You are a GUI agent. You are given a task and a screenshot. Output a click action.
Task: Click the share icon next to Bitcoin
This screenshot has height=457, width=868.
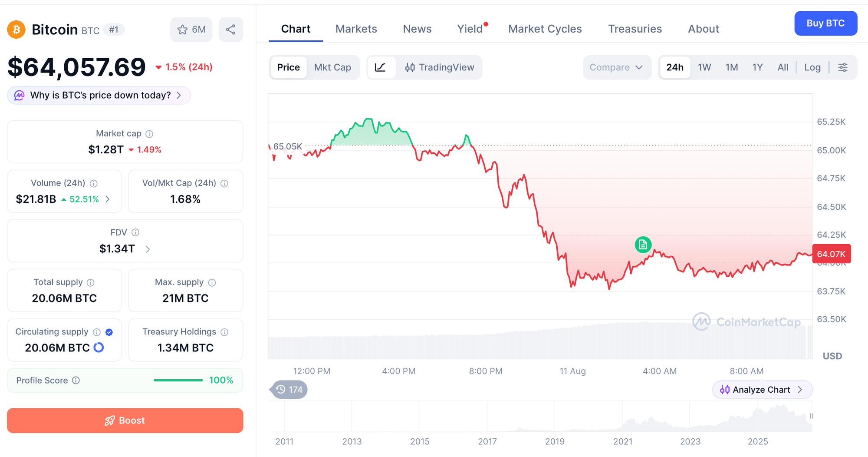coord(230,30)
